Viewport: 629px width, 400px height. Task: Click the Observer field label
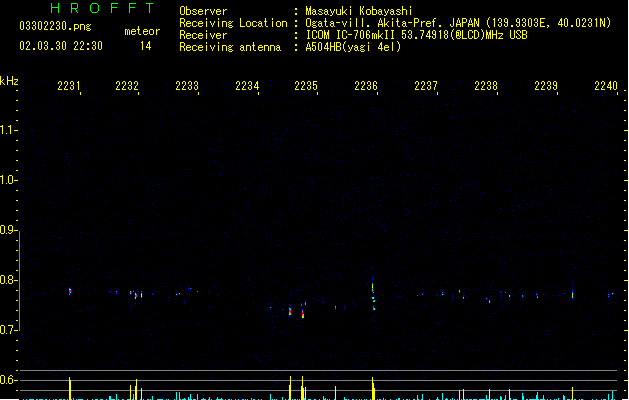pos(203,11)
